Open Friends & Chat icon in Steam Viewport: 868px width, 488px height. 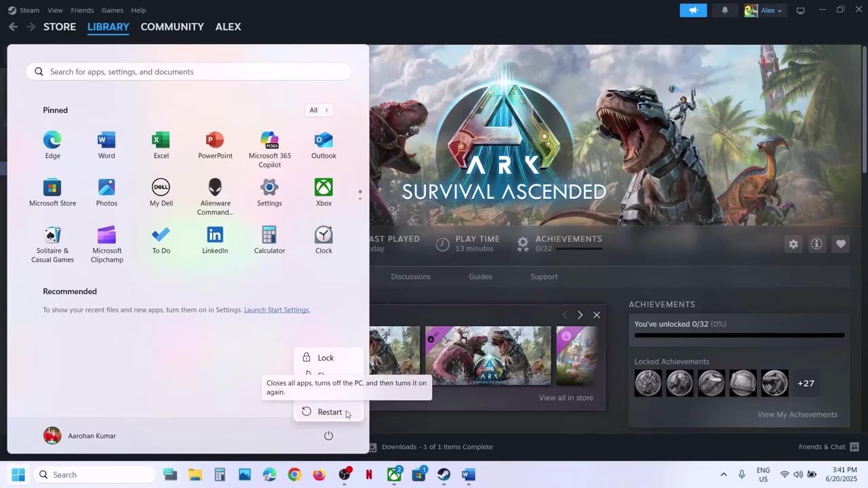pyautogui.click(x=854, y=447)
